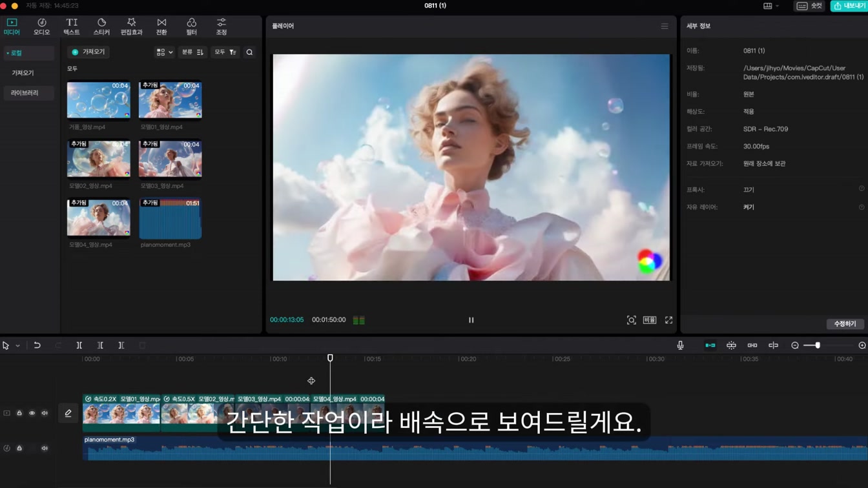Click the green audio level meter icon

click(359, 320)
